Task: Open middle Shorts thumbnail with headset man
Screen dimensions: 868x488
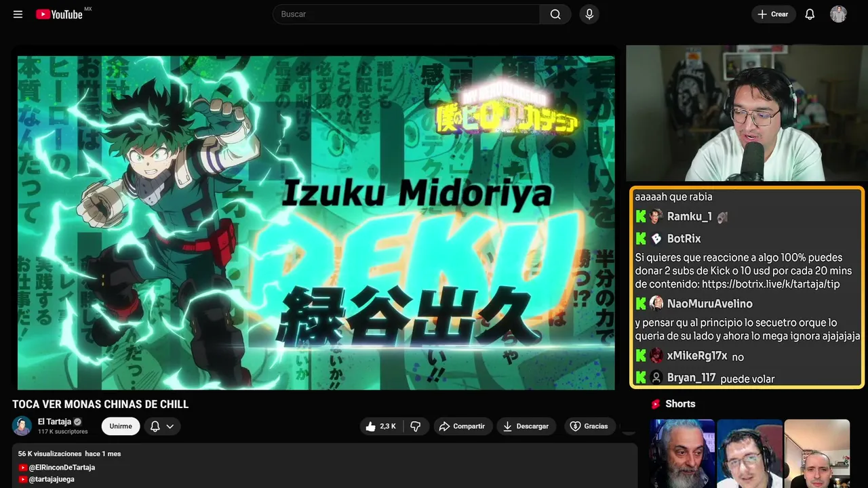Action: pyautogui.click(x=749, y=453)
